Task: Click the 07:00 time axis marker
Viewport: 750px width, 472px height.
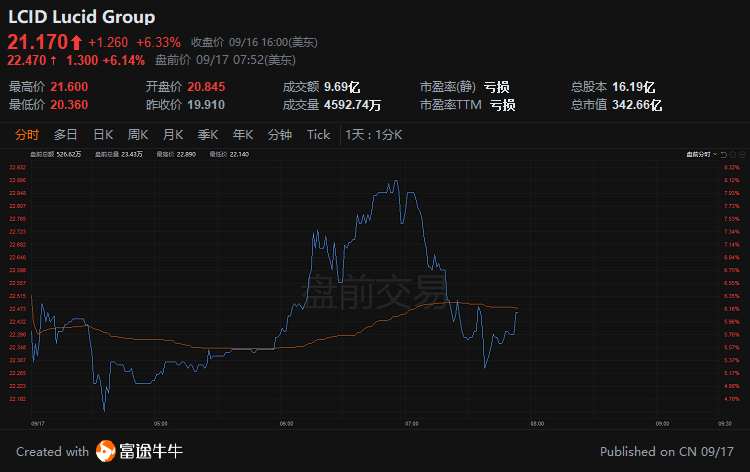Action: (x=411, y=423)
